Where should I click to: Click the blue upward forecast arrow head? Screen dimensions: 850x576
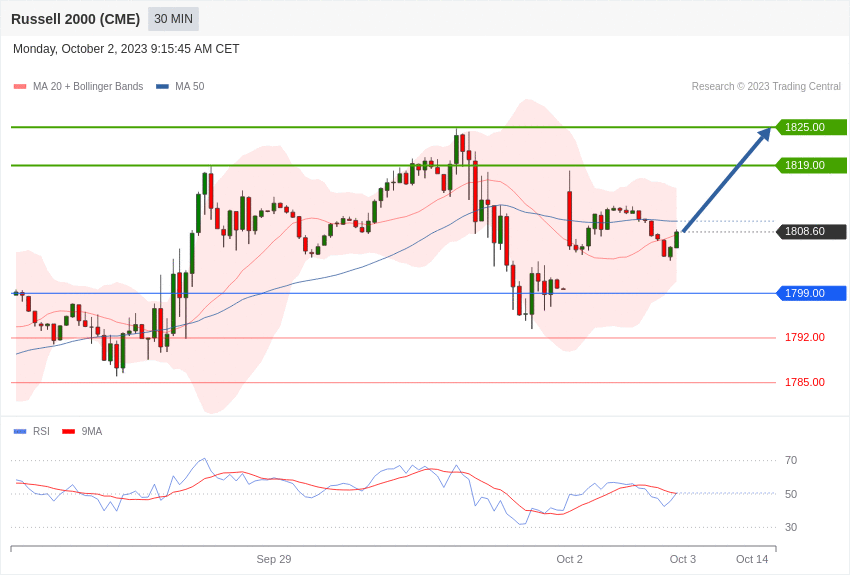click(765, 134)
